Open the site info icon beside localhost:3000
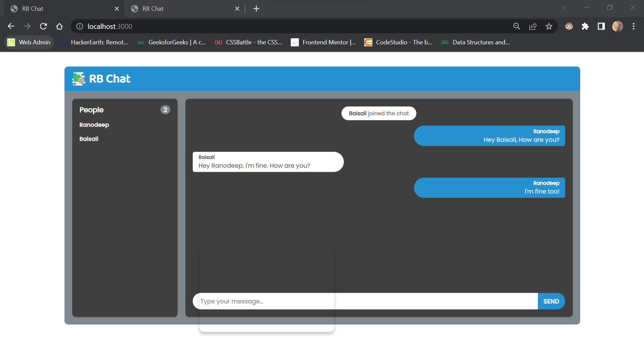644x338 pixels. pos(79,26)
